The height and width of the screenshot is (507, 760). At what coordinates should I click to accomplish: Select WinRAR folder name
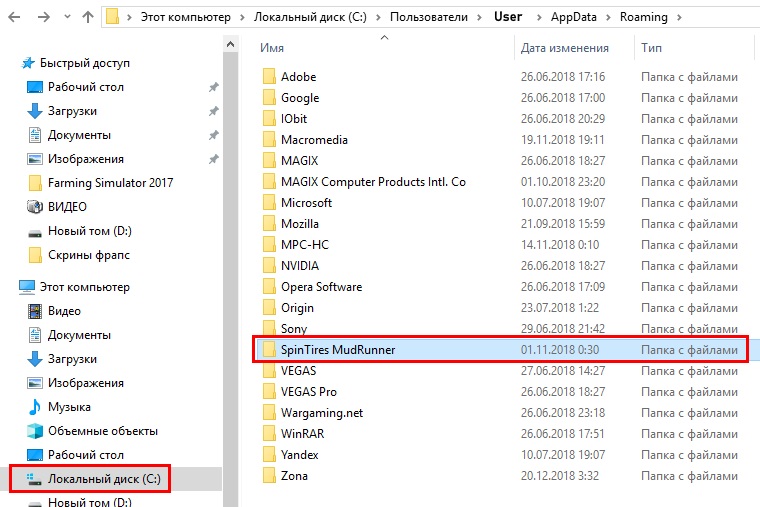(x=302, y=434)
